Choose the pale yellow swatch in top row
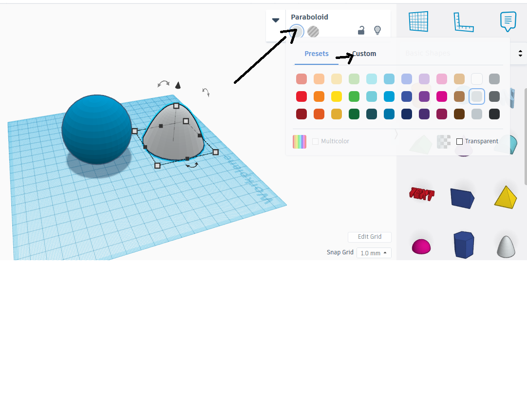This screenshot has height=420, width=527. [x=337, y=79]
